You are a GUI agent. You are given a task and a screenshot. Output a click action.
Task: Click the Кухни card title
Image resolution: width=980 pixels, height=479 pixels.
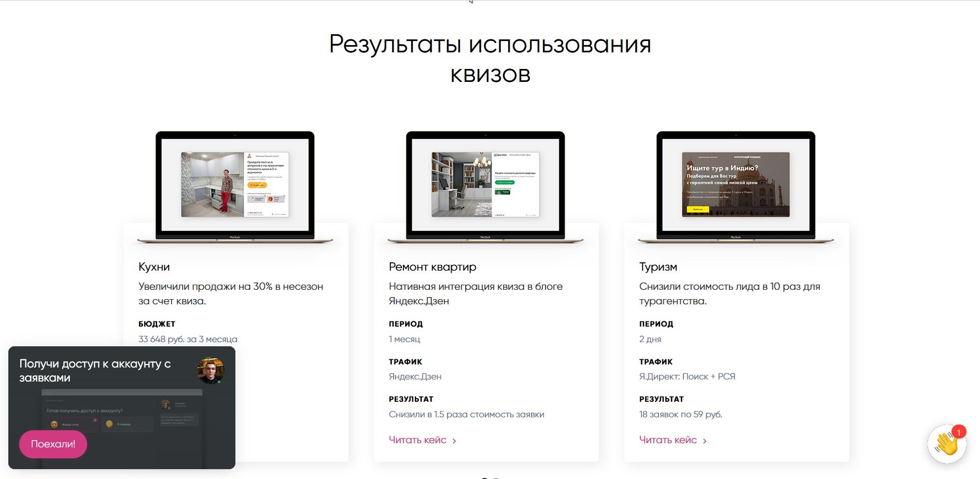(x=154, y=267)
